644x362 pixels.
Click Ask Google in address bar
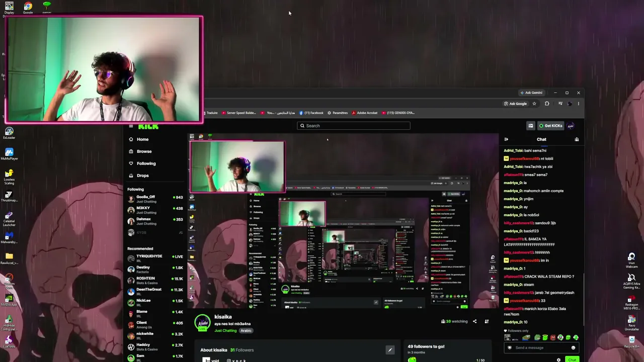click(515, 104)
